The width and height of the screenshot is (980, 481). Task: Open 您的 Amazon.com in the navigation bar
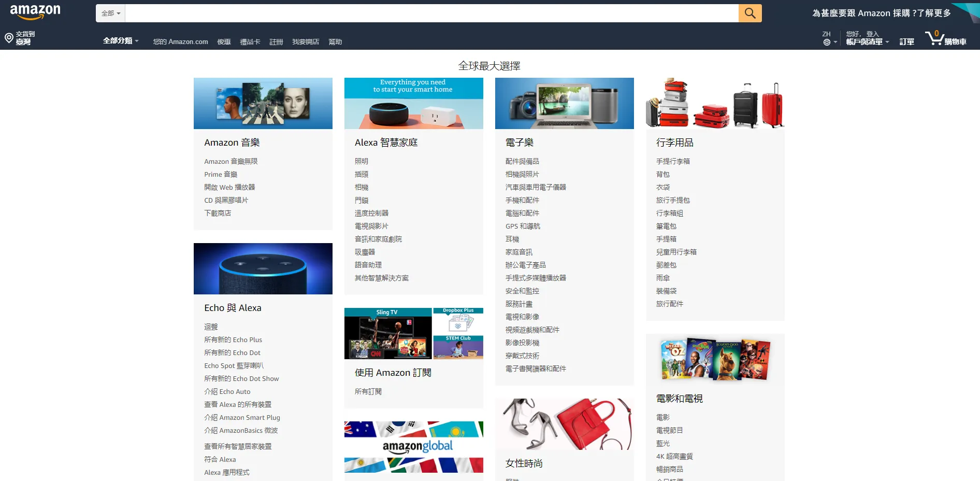click(181, 42)
